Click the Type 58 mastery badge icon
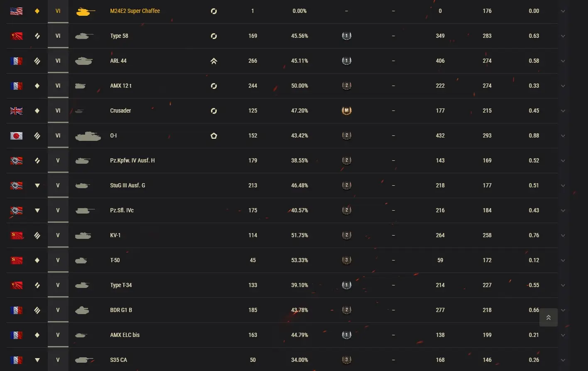 [346, 36]
